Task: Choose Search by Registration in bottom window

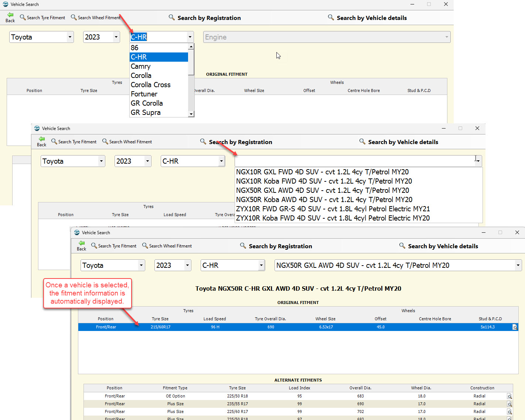Action: point(276,246)
